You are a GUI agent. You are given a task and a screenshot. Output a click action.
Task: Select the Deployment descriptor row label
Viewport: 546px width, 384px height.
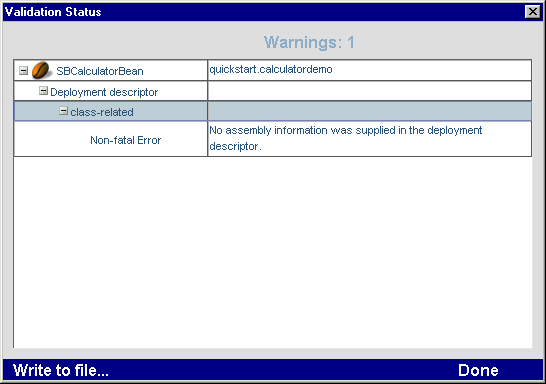point(104,92)
